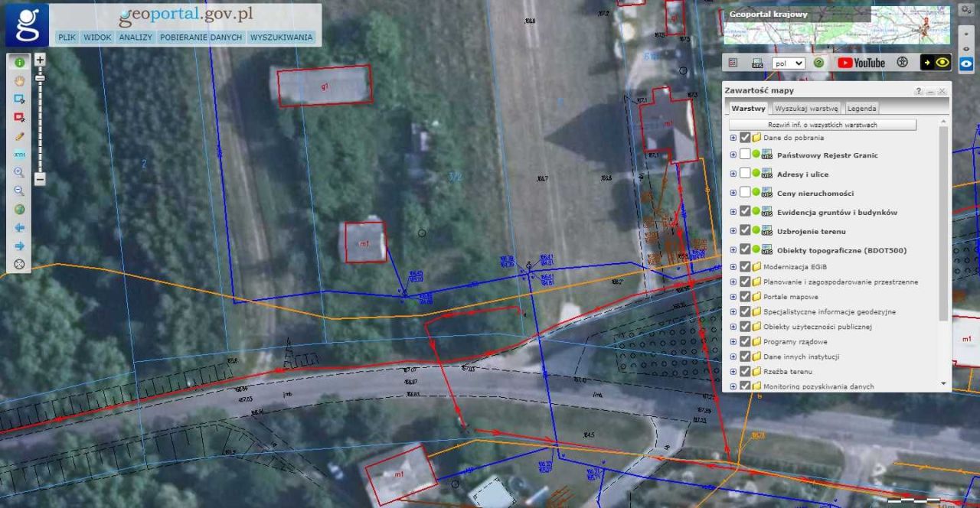Go to next map view arrow
Image resolution: width=980 pixels, height=508 pixels.
(x=19, y=246)
